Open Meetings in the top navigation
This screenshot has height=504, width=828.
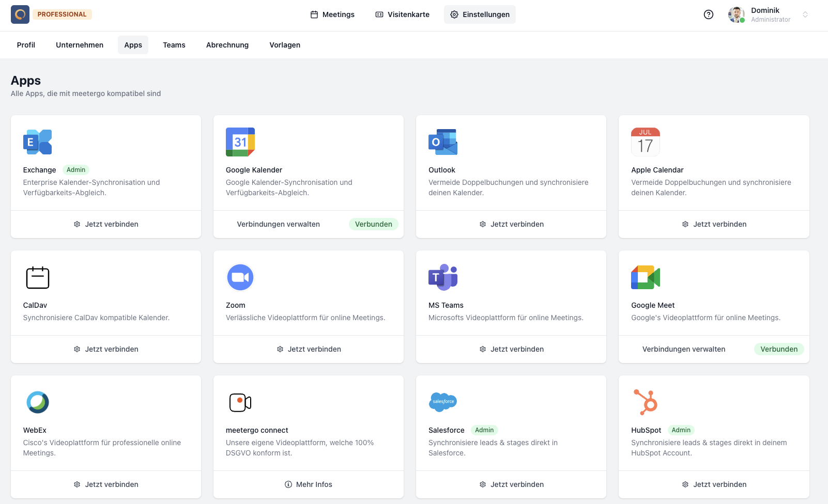[x=332, y=14]
